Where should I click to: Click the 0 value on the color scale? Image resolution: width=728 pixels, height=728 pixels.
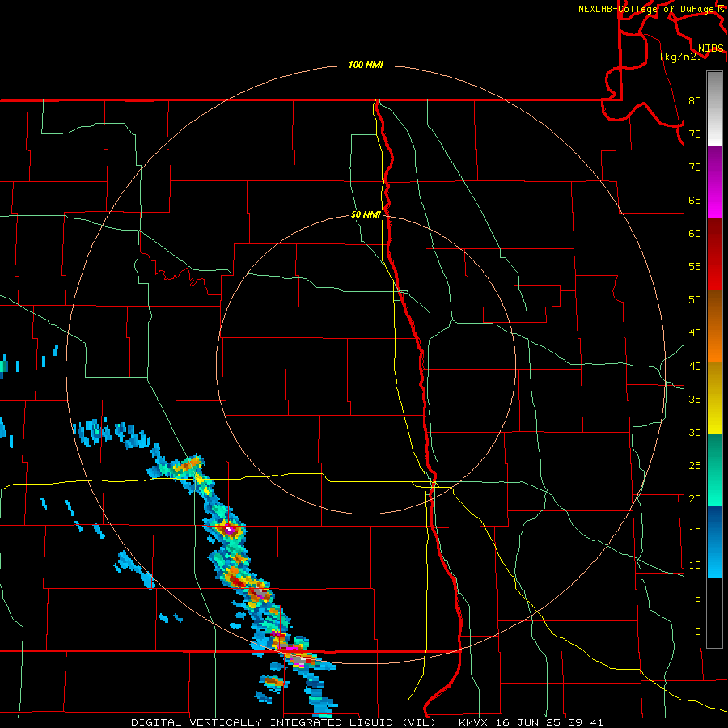click(x=698, y=632)
